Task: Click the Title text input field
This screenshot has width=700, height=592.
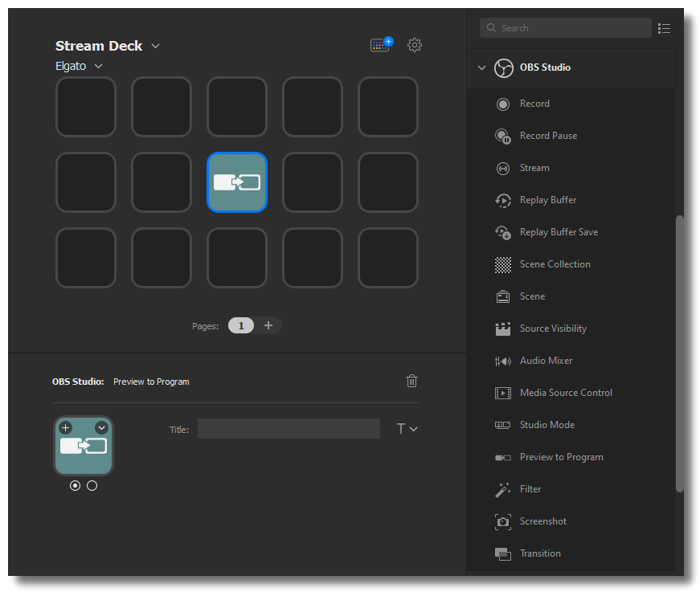Action: tap(289, 429)
